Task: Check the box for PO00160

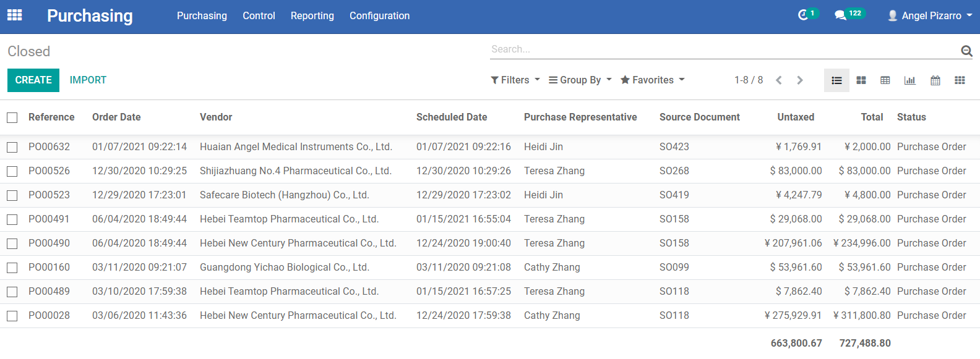Action: click(12, 268)
